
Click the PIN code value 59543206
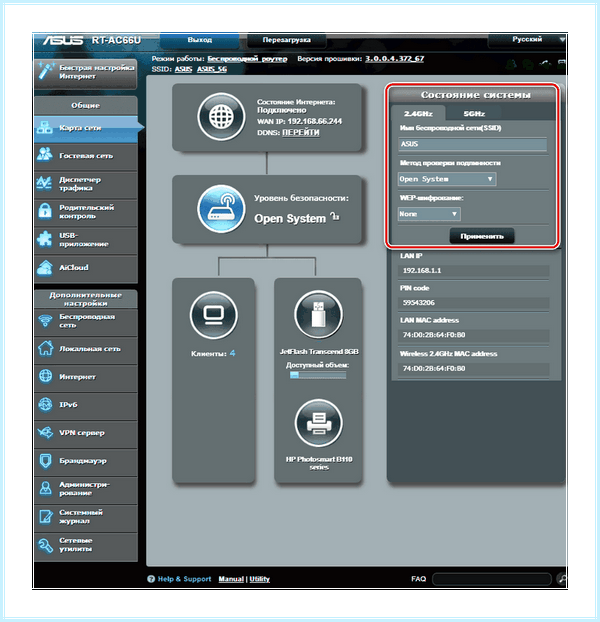click(x=419, y=303)
